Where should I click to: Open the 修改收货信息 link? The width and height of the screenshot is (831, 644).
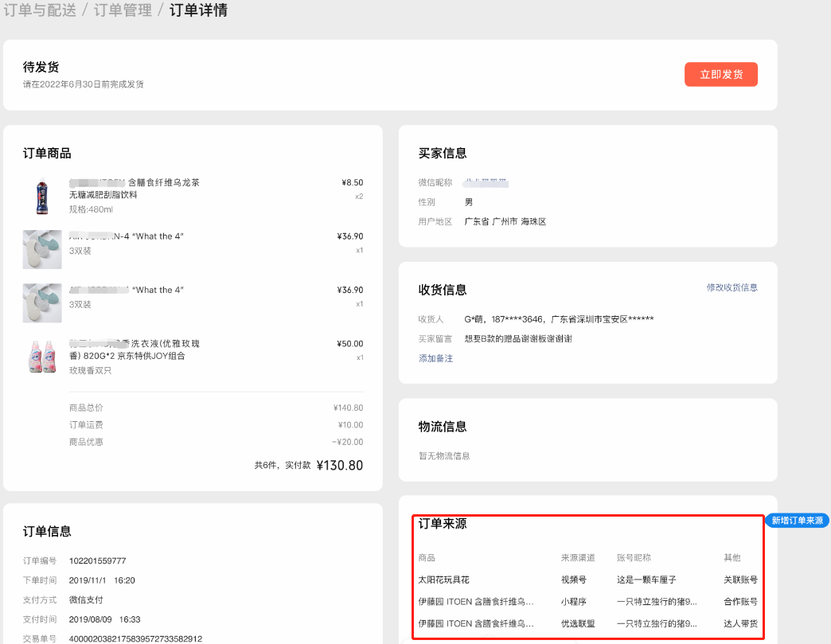732,287
